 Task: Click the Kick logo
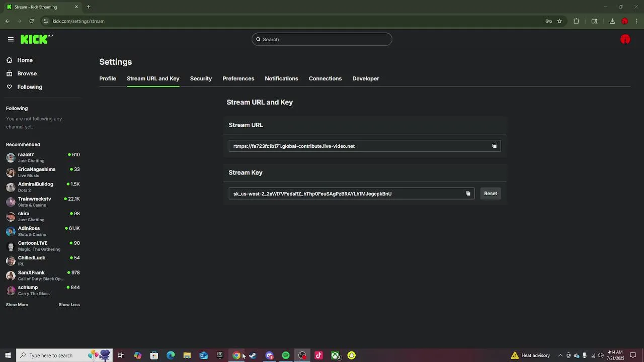pos(37,39)
